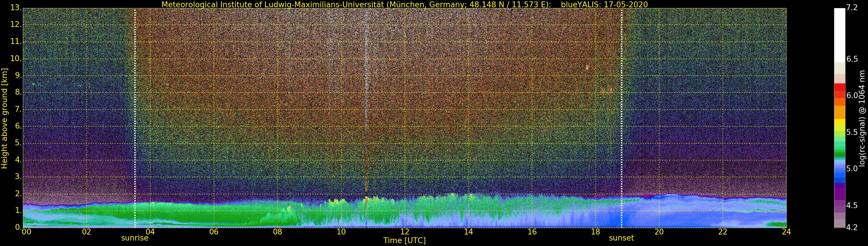Click the 24 hour tick label
Image resolution: width=868 pixels, height=246 pixels.
click(786, 232)
